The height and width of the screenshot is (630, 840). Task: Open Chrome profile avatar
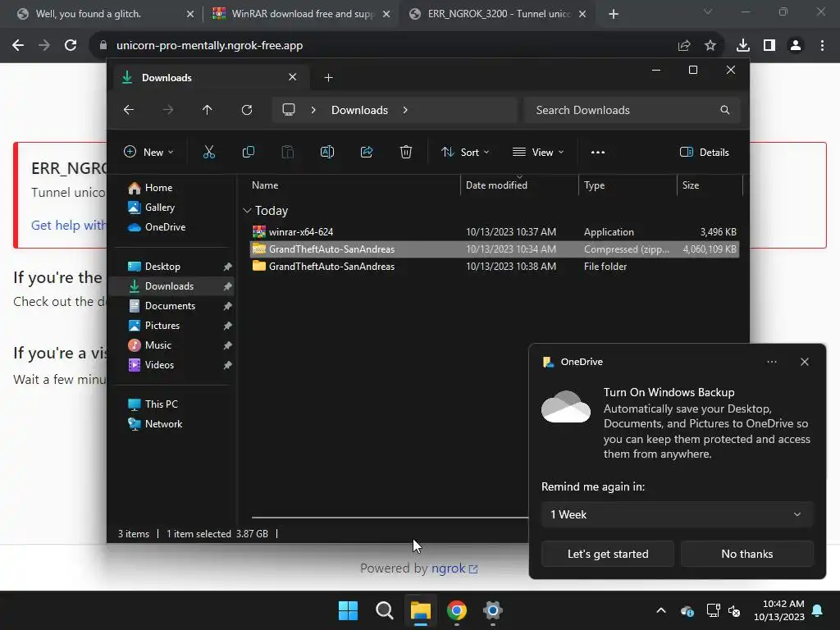[796, 46]
